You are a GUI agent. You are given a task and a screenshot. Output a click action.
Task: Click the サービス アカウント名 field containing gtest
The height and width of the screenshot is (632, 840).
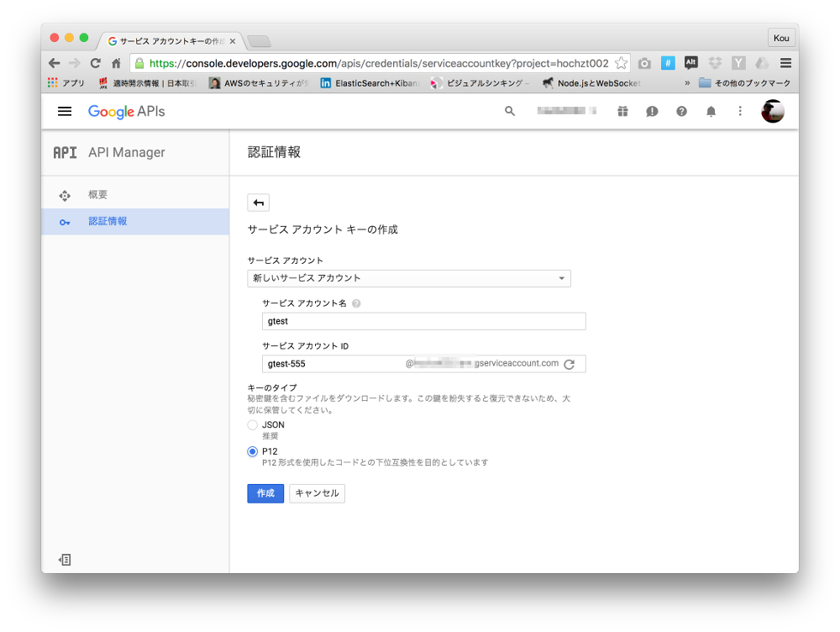pyautogui.click(x=423, y=321)
